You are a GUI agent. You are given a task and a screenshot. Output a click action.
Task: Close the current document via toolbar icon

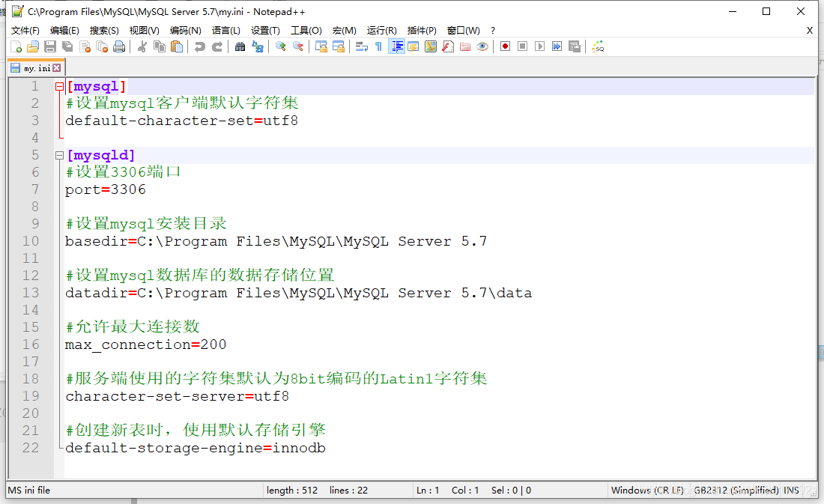(85, 46)
